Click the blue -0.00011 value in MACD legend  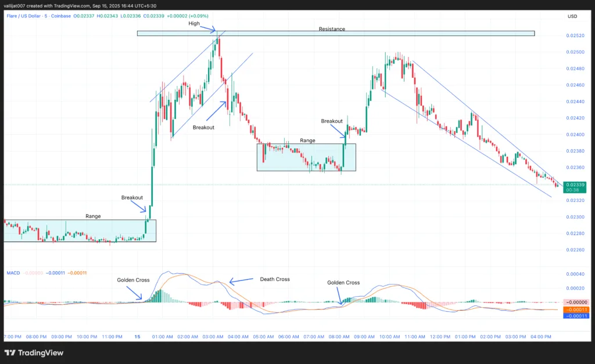click(55, 273)
